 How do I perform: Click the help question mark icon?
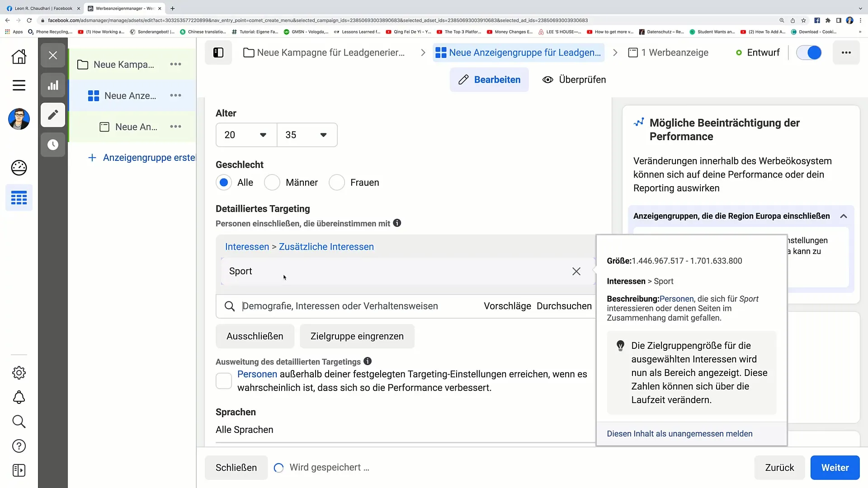click(19, 446)
